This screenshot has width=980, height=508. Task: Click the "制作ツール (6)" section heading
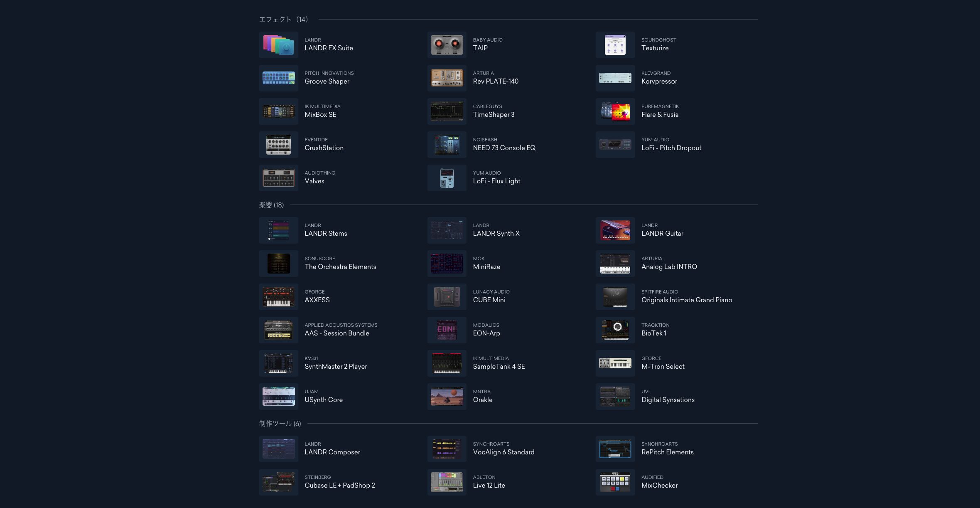[x=280, y=424]
